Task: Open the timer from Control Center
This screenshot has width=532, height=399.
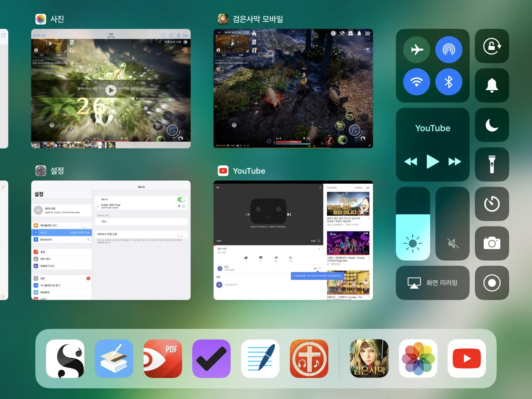Action: (x=492, y=204)
